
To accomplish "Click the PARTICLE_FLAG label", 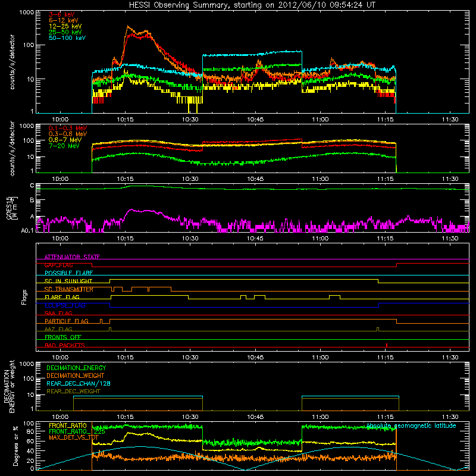I will pyautogui.click(x=67, y=321).
